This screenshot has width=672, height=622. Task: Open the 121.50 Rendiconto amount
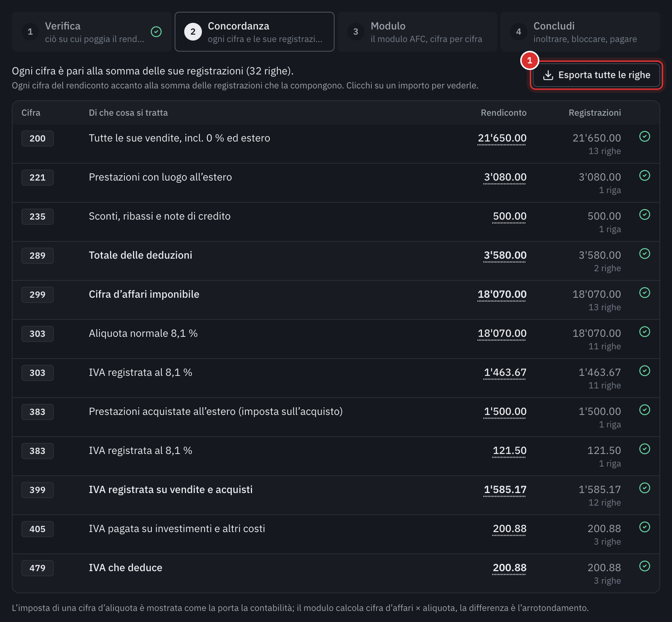coord(510,451)
